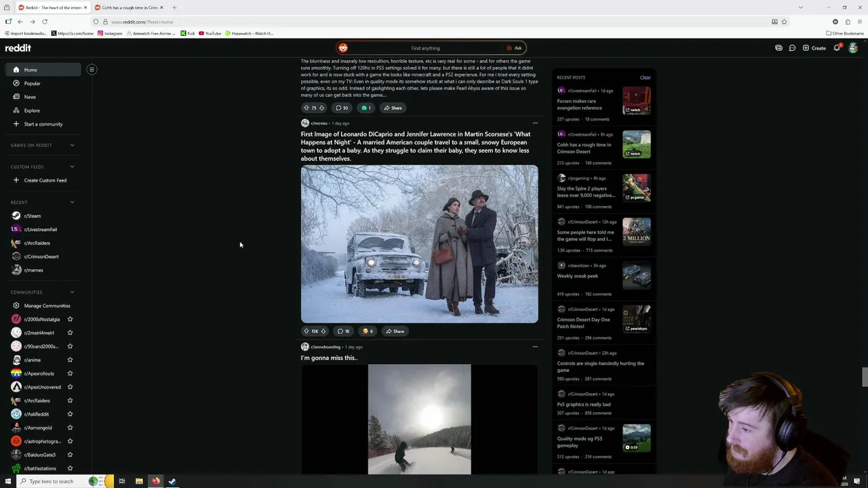
Task: Click the Find anything search field
Action: [425, 48]
